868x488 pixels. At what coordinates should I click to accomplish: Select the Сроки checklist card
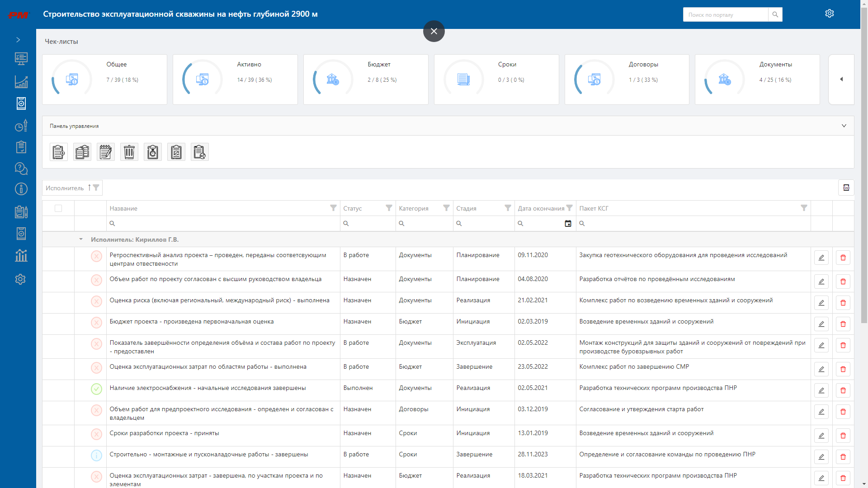[x=496, y=80]
